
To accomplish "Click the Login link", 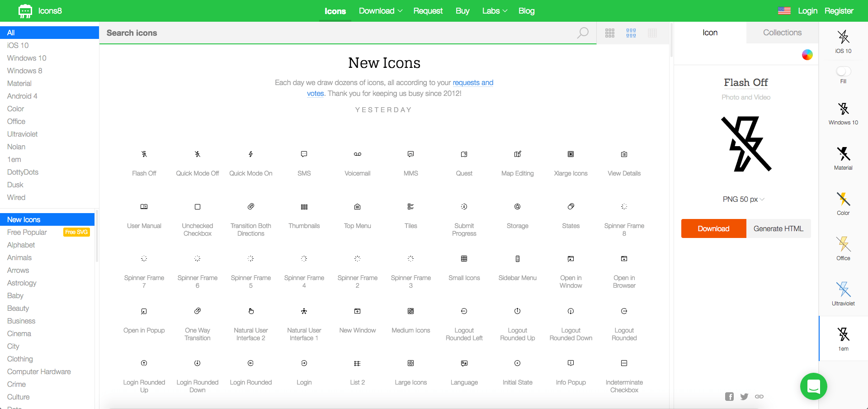I will 807,11.
